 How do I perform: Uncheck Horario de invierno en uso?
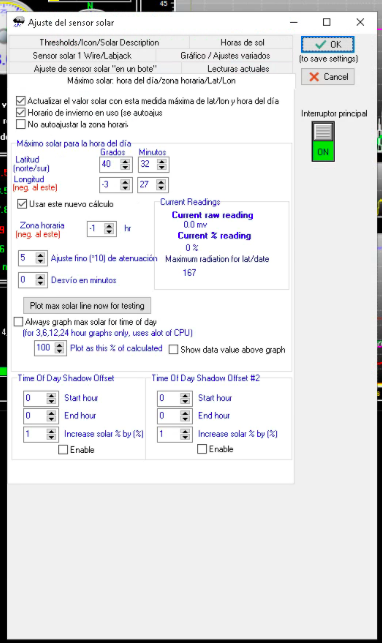pyautogui.click(x=20, y=112)
